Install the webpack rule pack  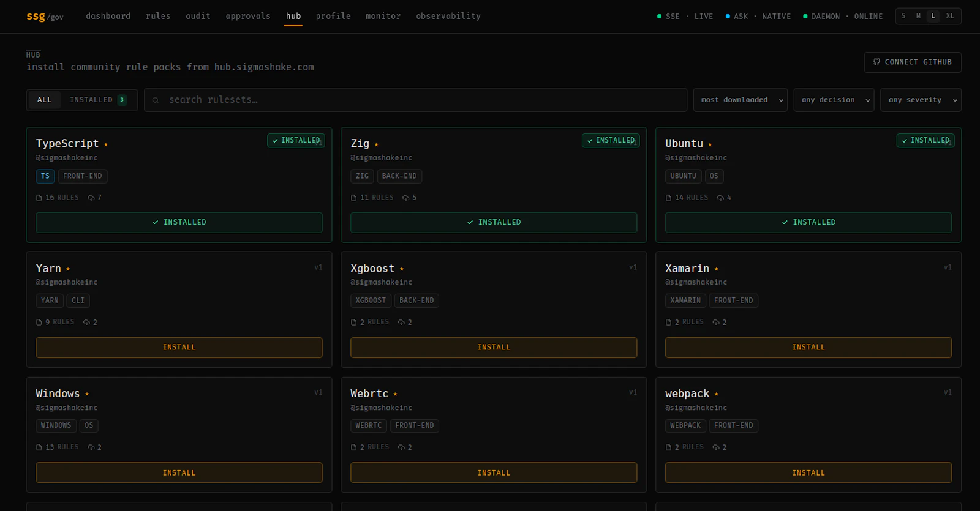click(809, 473)
